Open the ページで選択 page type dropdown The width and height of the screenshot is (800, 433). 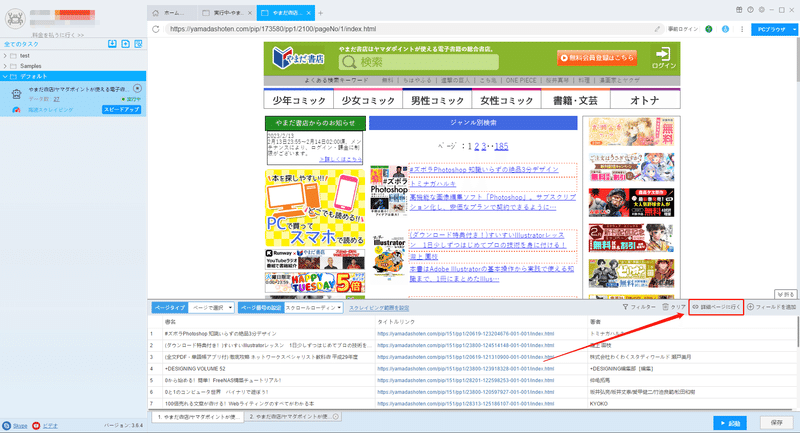211,308
